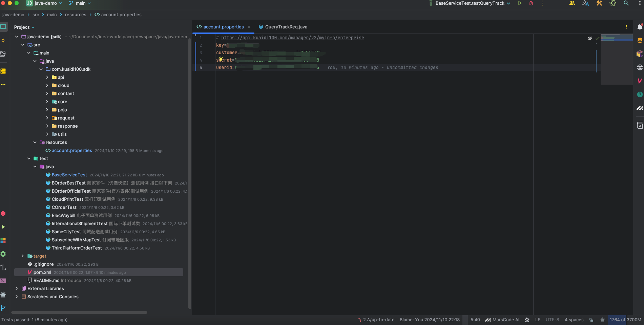The width and height of the screenshot is (644, 325).
Task: Open the Git tool window icon
Action: [x=3, y=308]
